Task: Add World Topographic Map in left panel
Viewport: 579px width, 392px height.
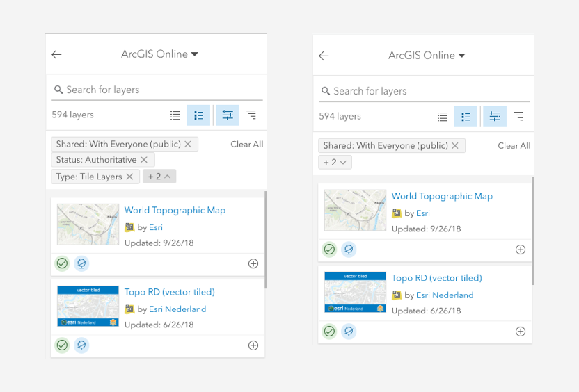Action: pos(253,263)
